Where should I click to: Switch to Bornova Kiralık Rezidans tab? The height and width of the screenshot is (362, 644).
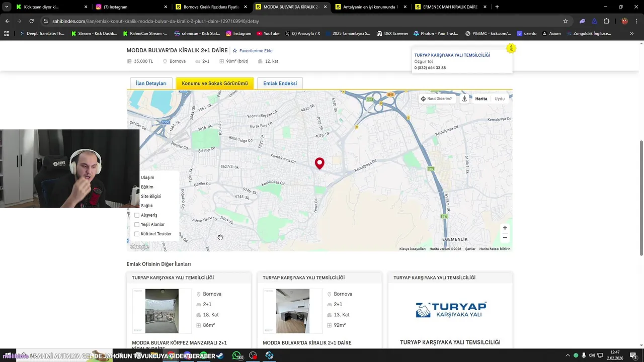coord(211,7)
